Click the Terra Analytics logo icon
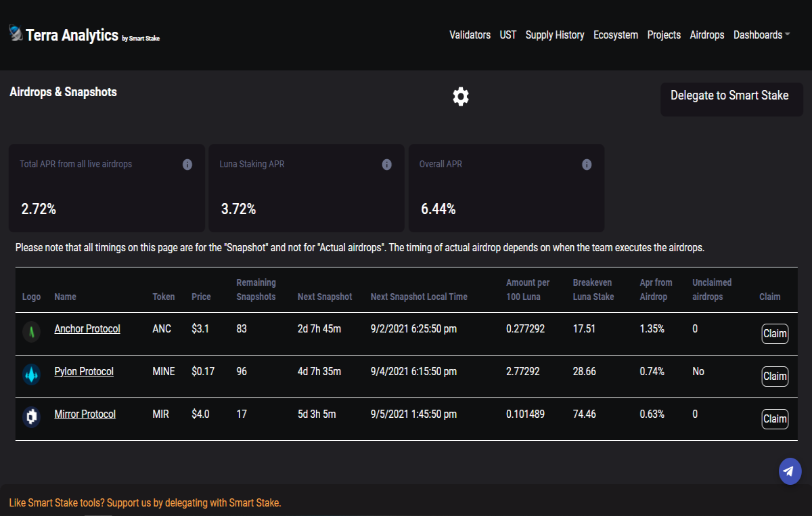Image resolution: width=812 pixels, height=516 pixels. click(x=16, y=33)
